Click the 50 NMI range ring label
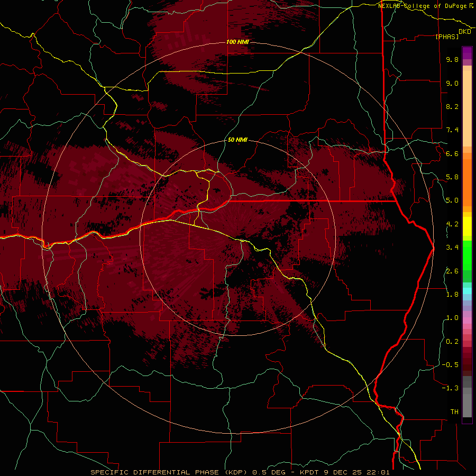This screenshot has width=476, height=476. (237, 140)
